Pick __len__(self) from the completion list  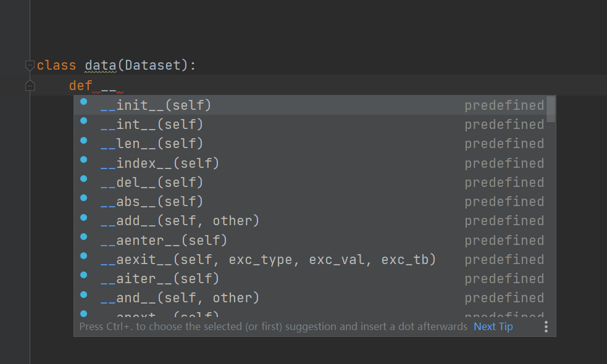coord(152,144)
